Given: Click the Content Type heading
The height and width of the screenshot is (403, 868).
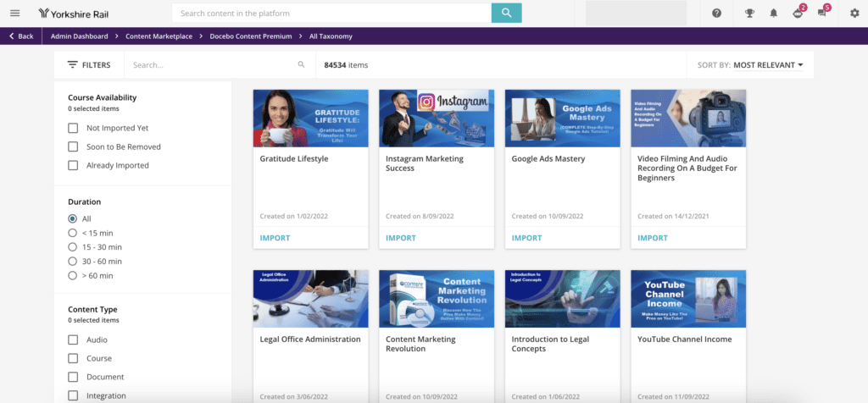Looking at the screenshot, I should tap(92, 310).
